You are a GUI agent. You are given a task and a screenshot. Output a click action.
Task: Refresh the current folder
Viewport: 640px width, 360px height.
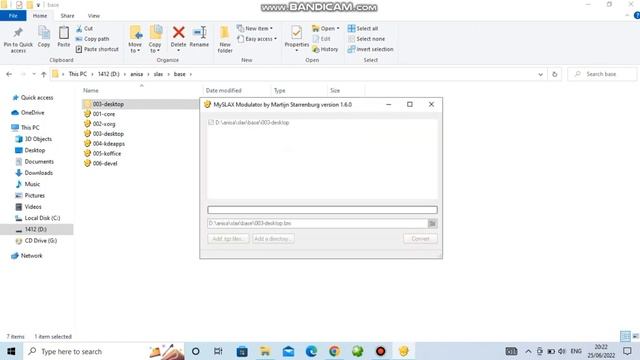coord(554,74)
